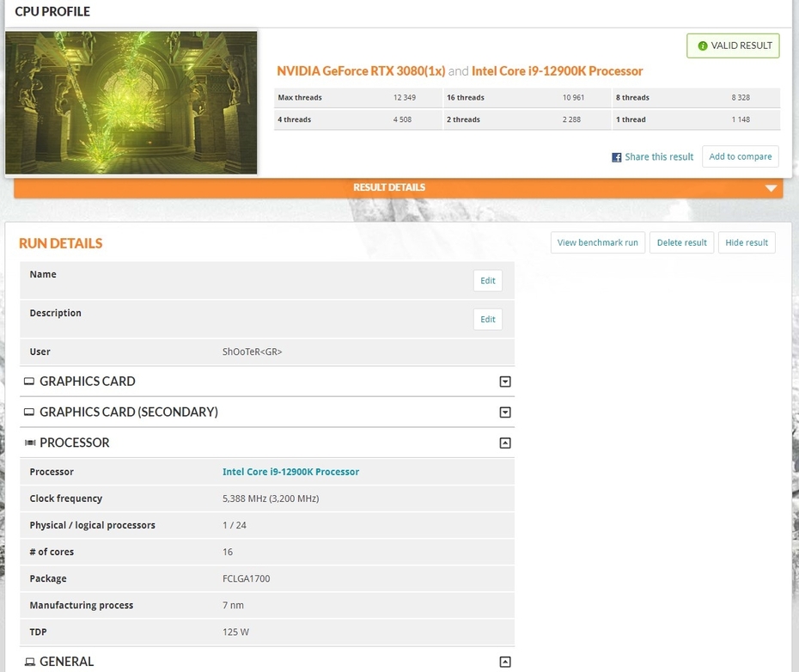Image resolution: width=799 pixels, height=672 pixels.
Task: Click the PROCESSOR section title
Action: pyautogui.click(x=75, y=443)
